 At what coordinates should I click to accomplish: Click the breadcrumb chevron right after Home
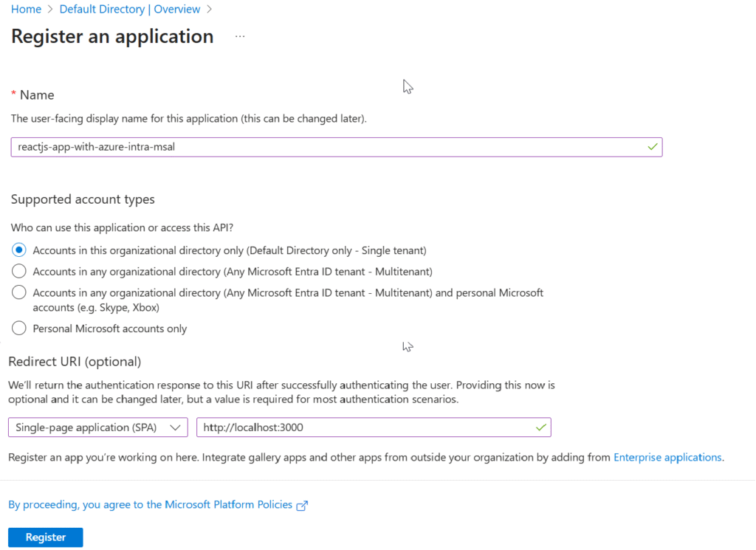pos(50,10)
